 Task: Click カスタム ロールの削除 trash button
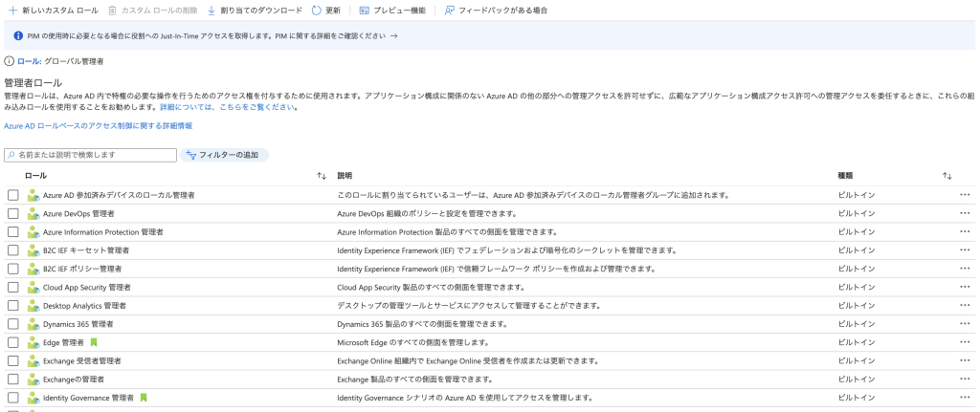153,11
